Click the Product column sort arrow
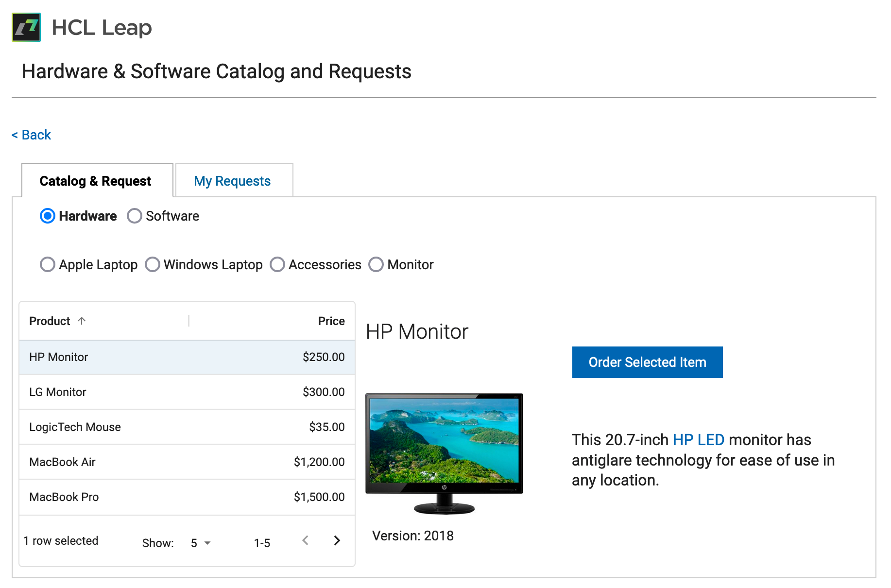The height and width of the screenshot is (588, 891). click(x=82, y=321)
